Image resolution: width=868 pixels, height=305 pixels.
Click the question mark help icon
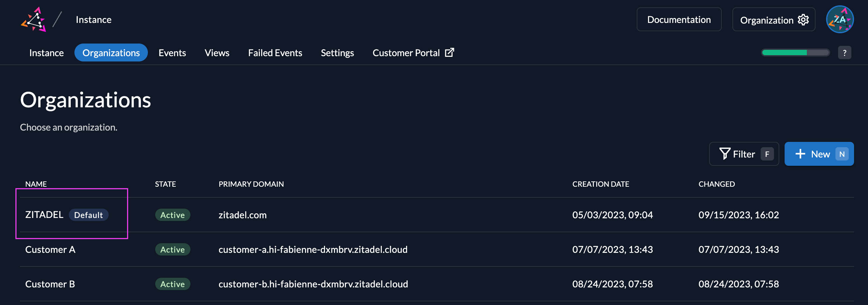[x=844, y=53]
